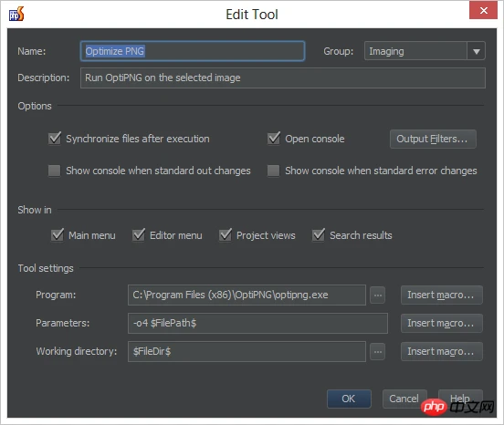This screenshot has height=425, width=504.
Task: Insert macro for Working directory field
Action: 441,351
